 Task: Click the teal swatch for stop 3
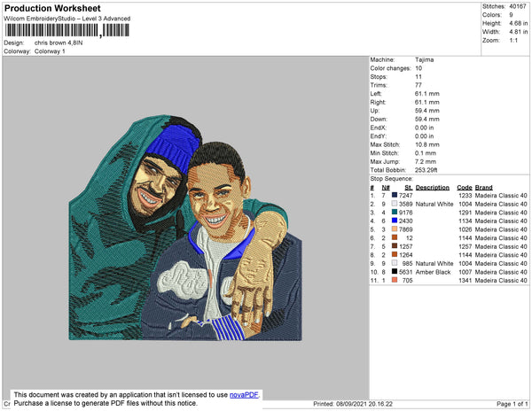(x=395, y=212)
